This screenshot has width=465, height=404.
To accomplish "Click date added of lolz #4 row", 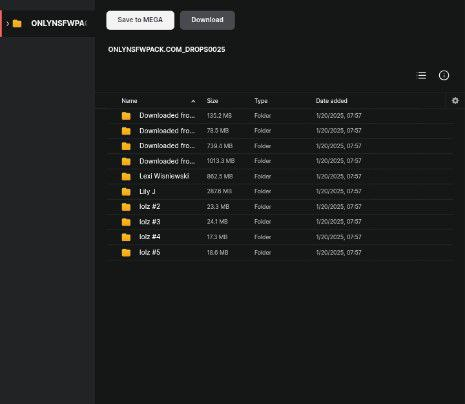I will [x=339, y=237].
